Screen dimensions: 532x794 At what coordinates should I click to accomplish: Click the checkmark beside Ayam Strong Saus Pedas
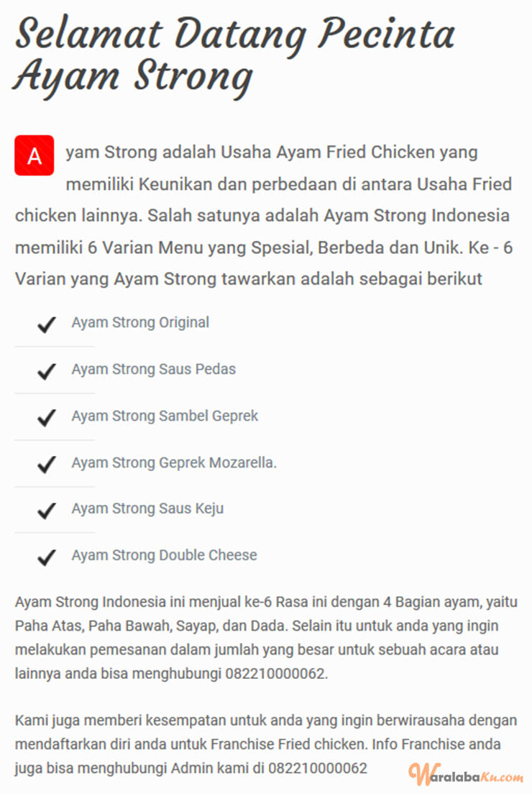[47, 371]
